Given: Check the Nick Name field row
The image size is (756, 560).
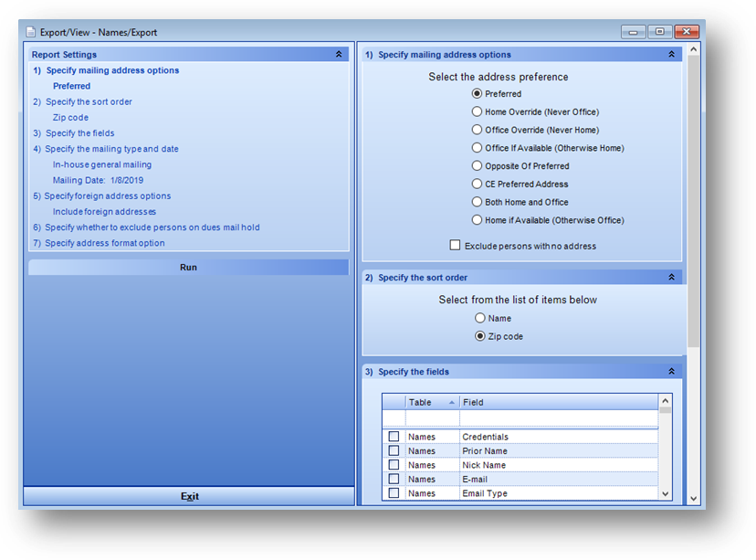Looking at the screenshot, I should 394,464.
